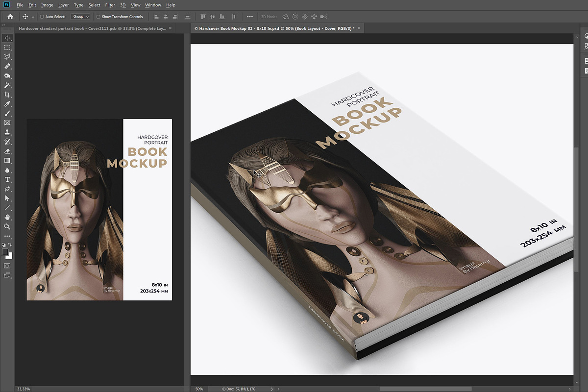Select the Clone Stamp tool
This screenshot has height=392, width=588.
[x=7, y=132]
